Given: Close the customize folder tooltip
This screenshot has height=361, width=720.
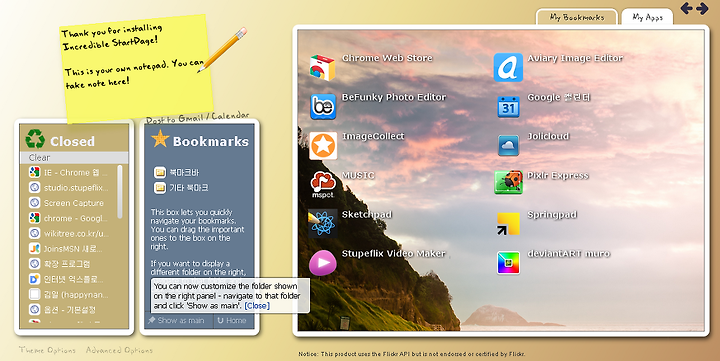Looking at the screenshot, I should coord(257,306).
